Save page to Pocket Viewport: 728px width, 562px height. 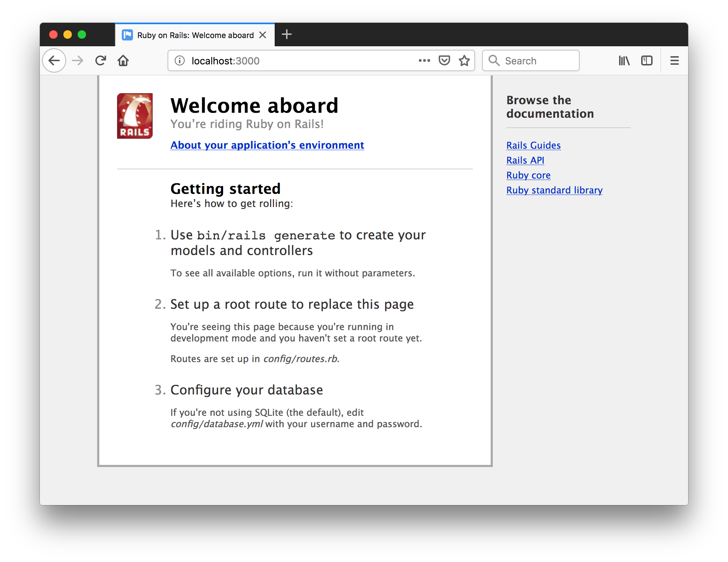[444, 60]
